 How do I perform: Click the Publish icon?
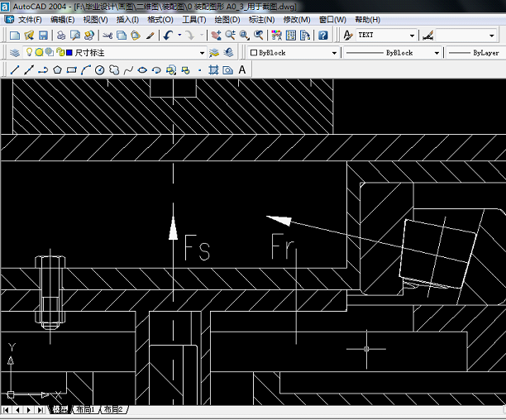pyautogui.click(x=89, y=36)
